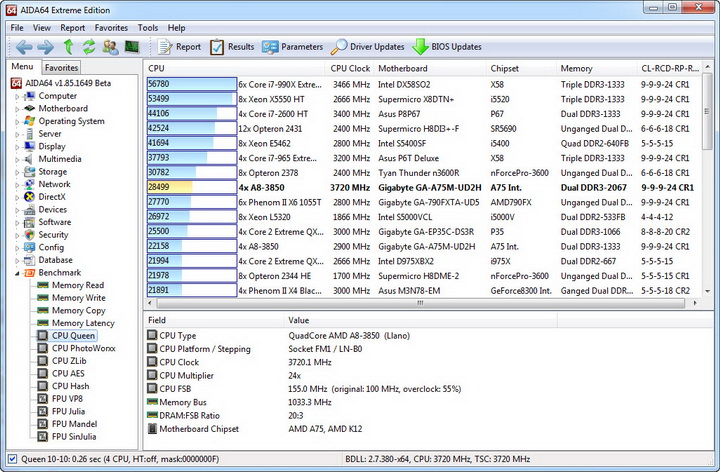Select Server tree node

click(x=50, y=134)
